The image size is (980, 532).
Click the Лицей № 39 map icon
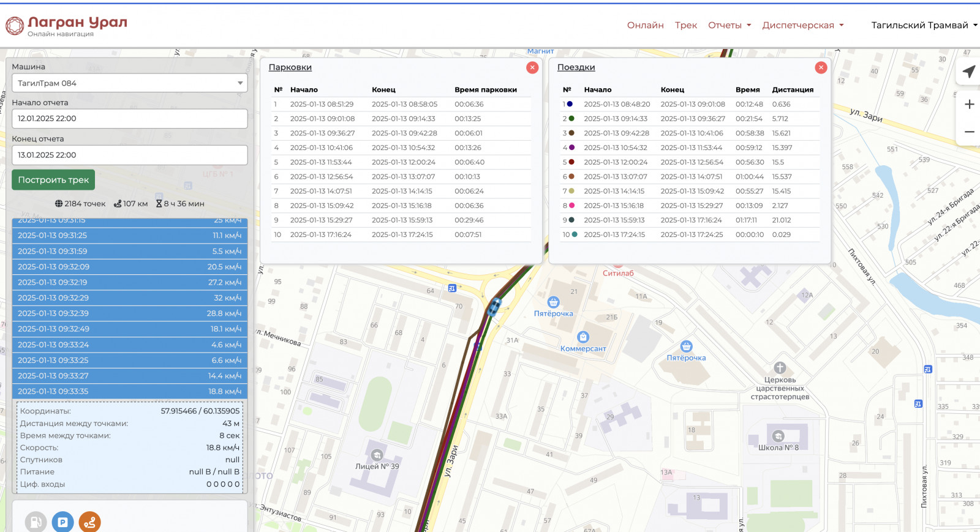pos(377,455)
